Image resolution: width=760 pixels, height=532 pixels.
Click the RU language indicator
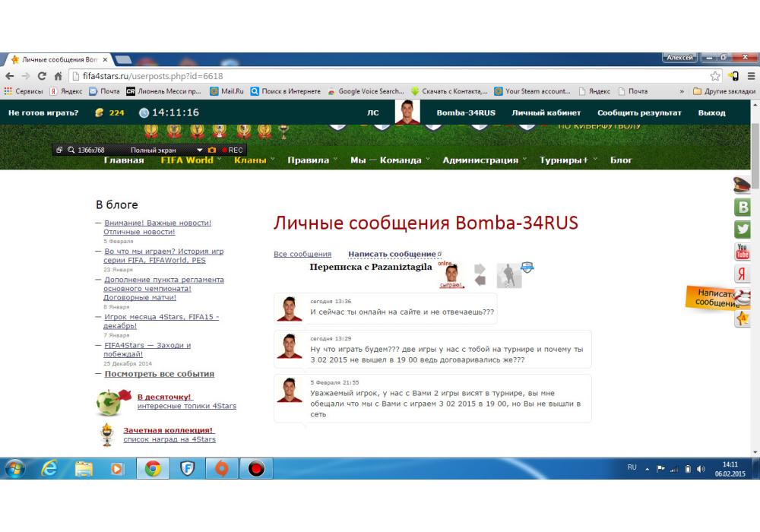tap(632, 467)
